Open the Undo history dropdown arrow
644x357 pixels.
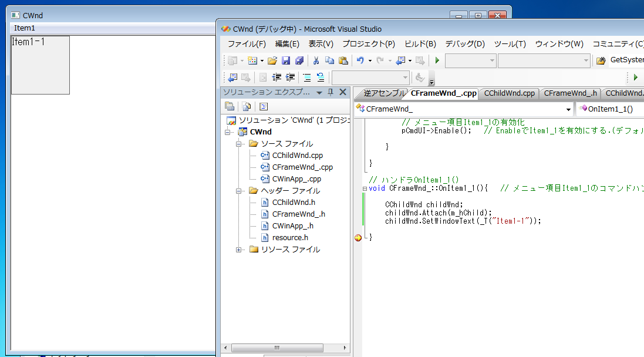[370, 61]
